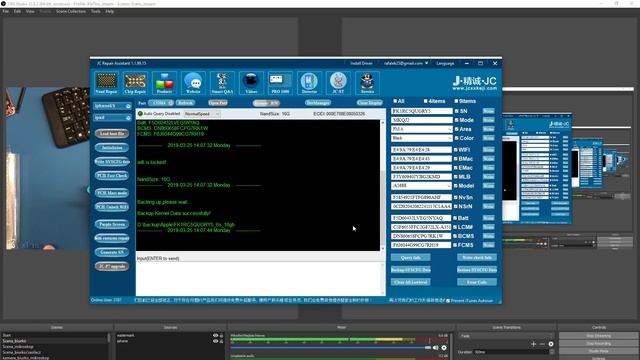Click the Refresh port button
Screen dimensions: 640x360
pos(185,103)
